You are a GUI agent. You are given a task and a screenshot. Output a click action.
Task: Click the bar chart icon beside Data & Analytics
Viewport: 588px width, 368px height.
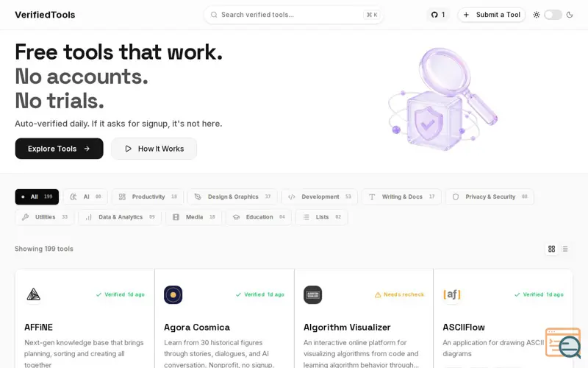[88, 217]
